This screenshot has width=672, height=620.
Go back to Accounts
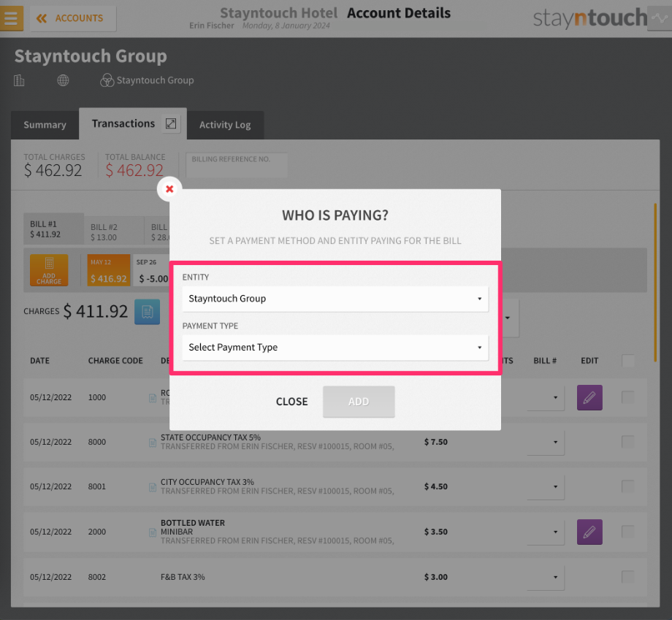[73, 18]
